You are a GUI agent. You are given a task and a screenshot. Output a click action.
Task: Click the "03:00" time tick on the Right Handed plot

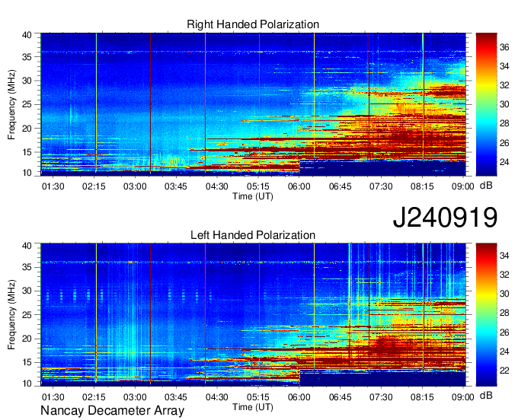coord(135,186)
